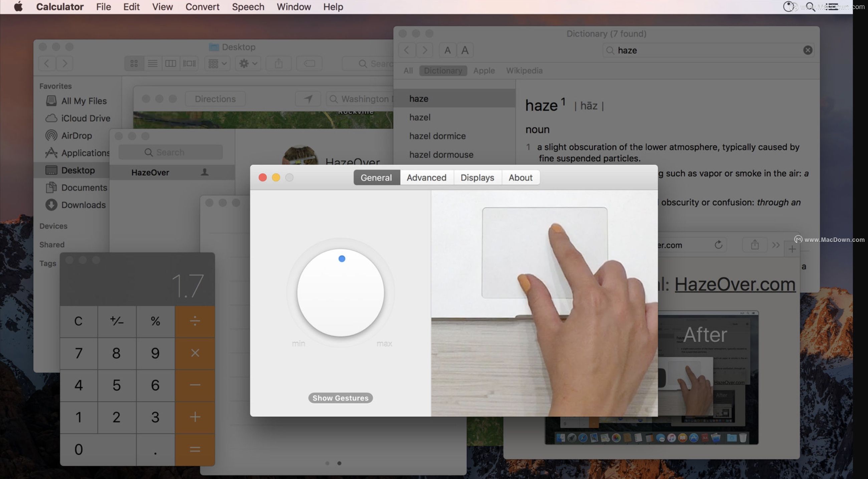The width and height of the screenshot is (868, 479).
Task: Select HazeOver contact in Contacts list
Action: [172, 172]
